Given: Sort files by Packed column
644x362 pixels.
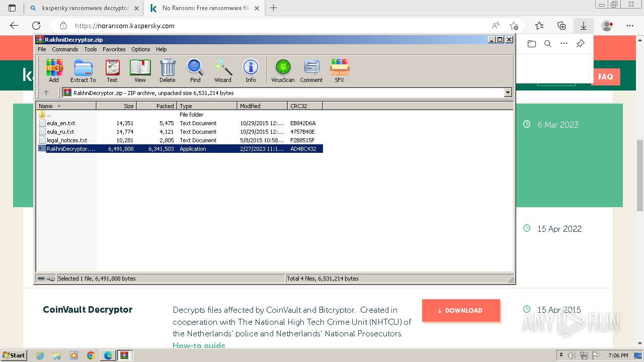Looking at the screenshot, I should coord(156,106).
